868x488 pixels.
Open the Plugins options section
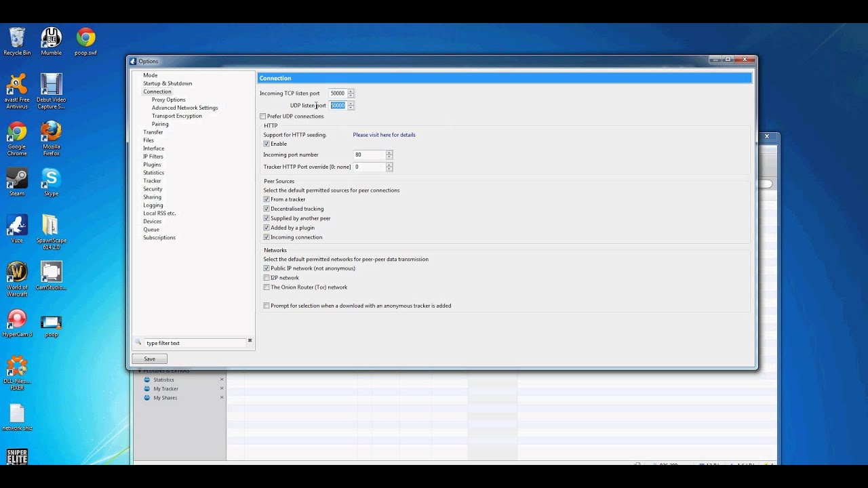(x=152, y=165)
